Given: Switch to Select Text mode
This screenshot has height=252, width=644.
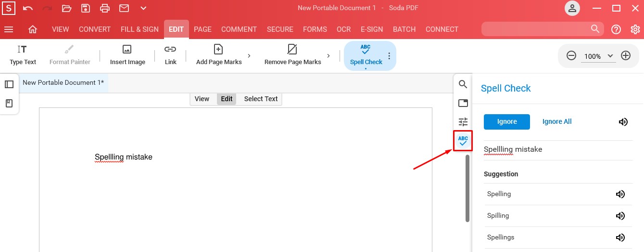Looking at the screenshot, I should tap(261, 99).
